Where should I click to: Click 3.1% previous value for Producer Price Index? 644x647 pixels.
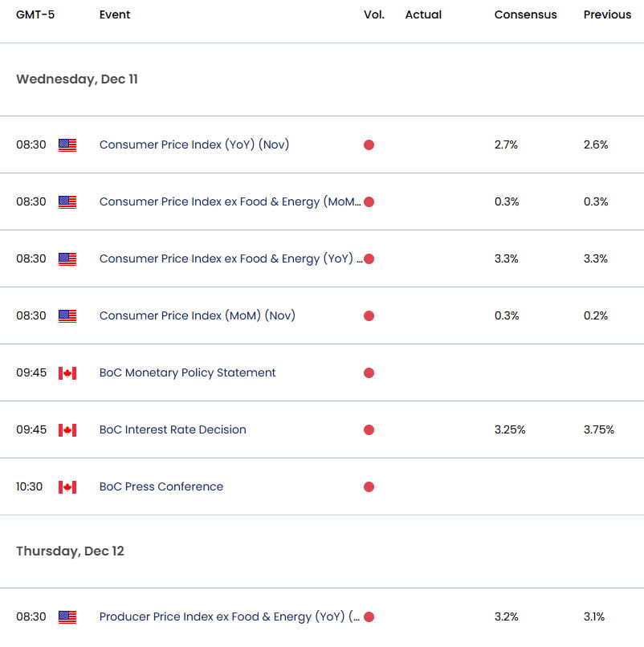594,616
